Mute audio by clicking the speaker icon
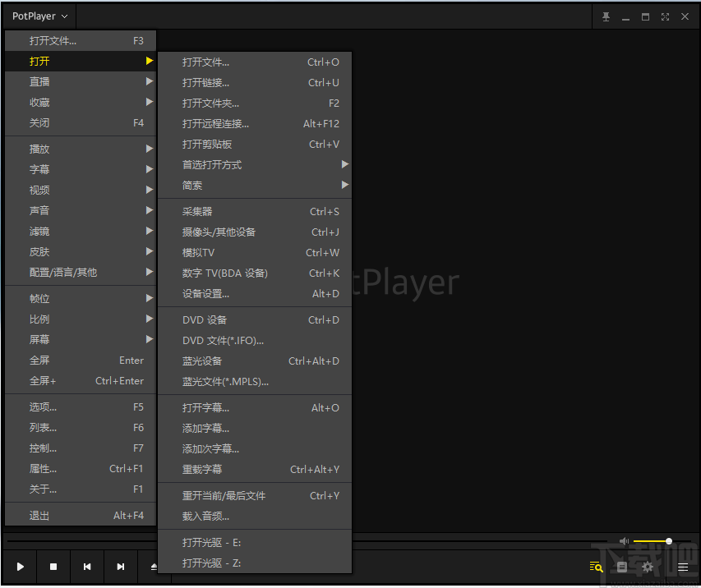The image size is (701, 588). click(x=625, y=541)
